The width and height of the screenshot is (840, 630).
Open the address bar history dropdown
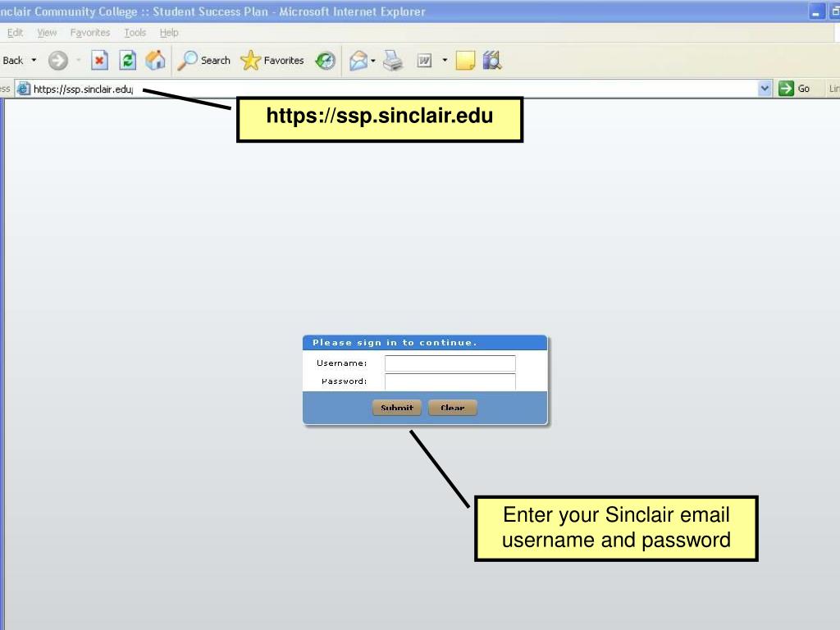pos(765,89)
